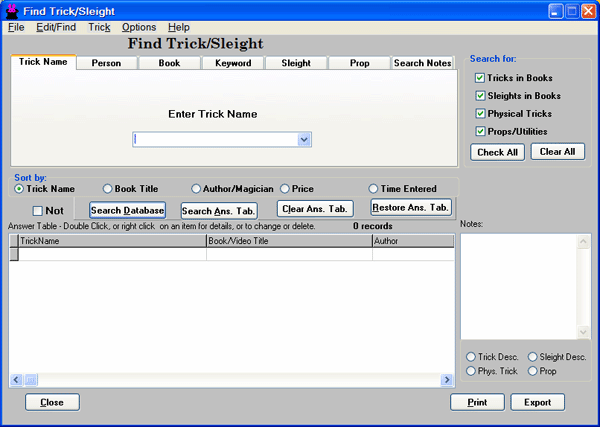
Task: Click the Notes scrollbar down arrow
Action: (584, 333)
